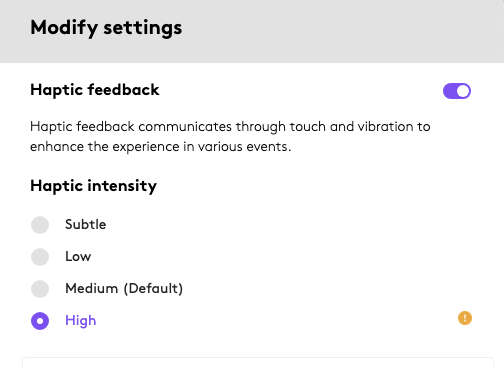Click the Low option label
504x367 pixels.
point(78,256)
